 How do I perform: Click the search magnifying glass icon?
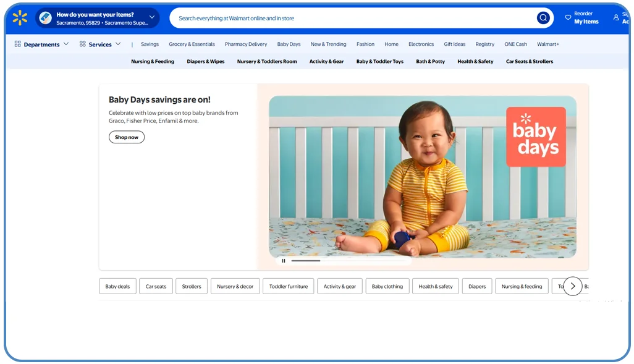(x=543, y=17)
